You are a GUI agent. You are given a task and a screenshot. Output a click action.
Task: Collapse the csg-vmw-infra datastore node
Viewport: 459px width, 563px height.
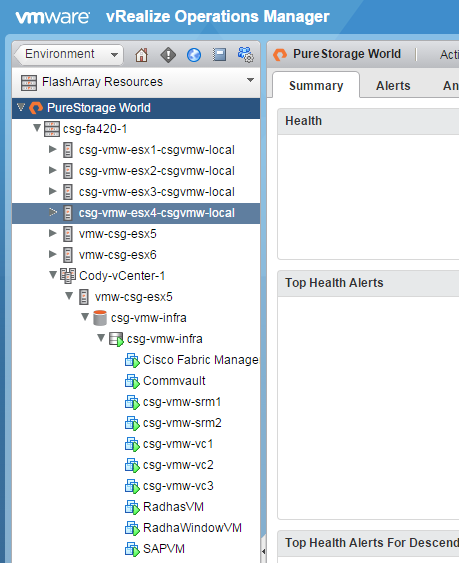point(85,317)
